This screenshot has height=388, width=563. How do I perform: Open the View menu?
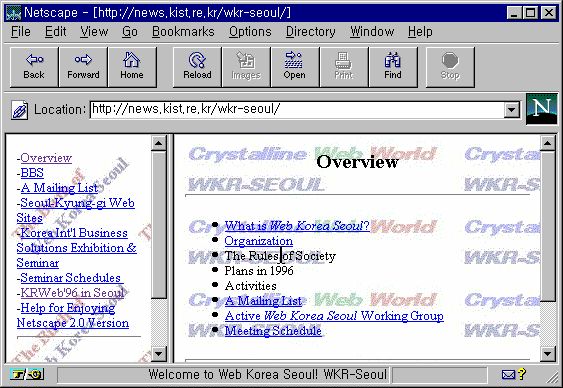point(94,32)
